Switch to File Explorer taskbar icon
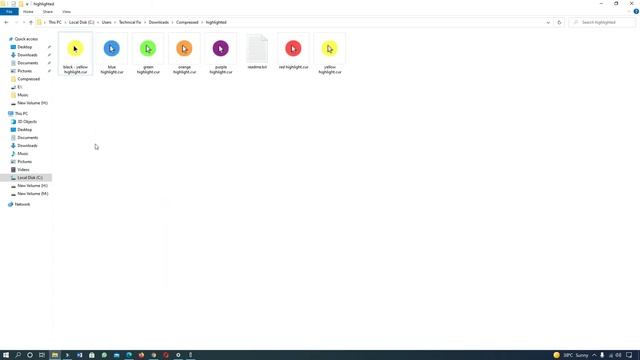640x360 pixels. [55, 355]
